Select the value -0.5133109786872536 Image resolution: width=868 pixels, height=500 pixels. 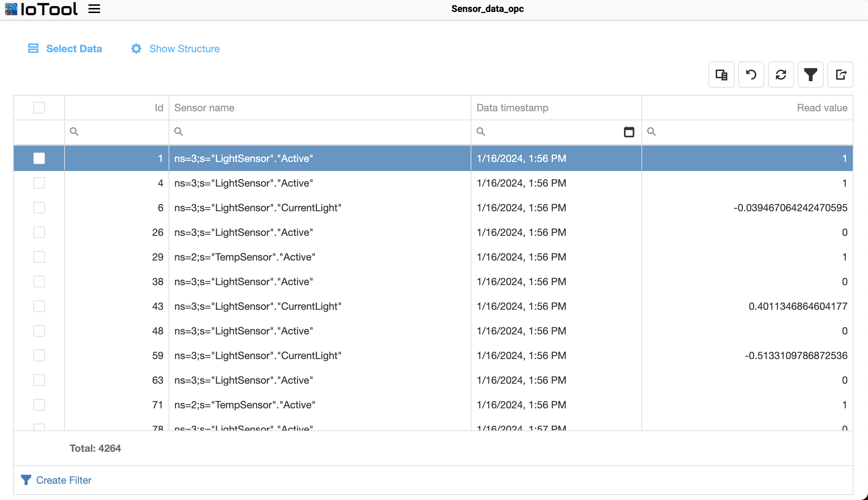tap(796, 355)
